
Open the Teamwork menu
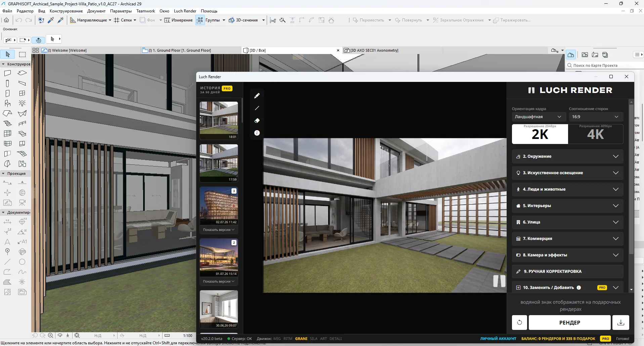(145, 11)
